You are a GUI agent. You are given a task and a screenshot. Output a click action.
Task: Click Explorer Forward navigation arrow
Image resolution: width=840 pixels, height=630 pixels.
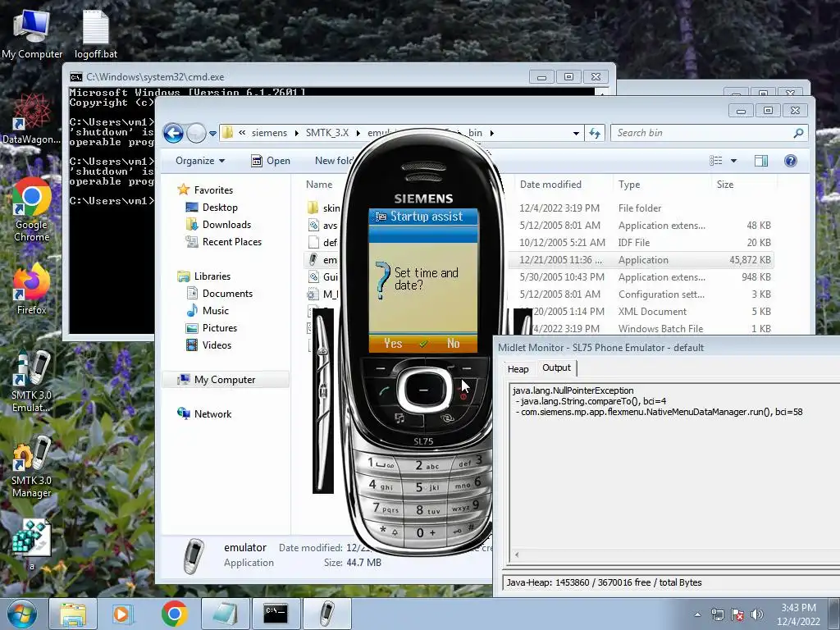pyautogui.click(x=196, y=133)
